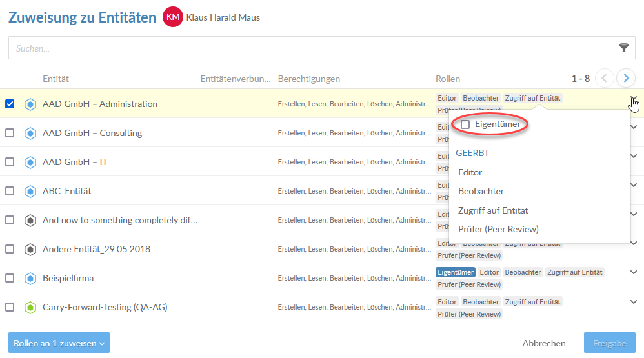Click the Beobachter tag on Beispielfirma row
644x358 pixels.
point(523,272)
